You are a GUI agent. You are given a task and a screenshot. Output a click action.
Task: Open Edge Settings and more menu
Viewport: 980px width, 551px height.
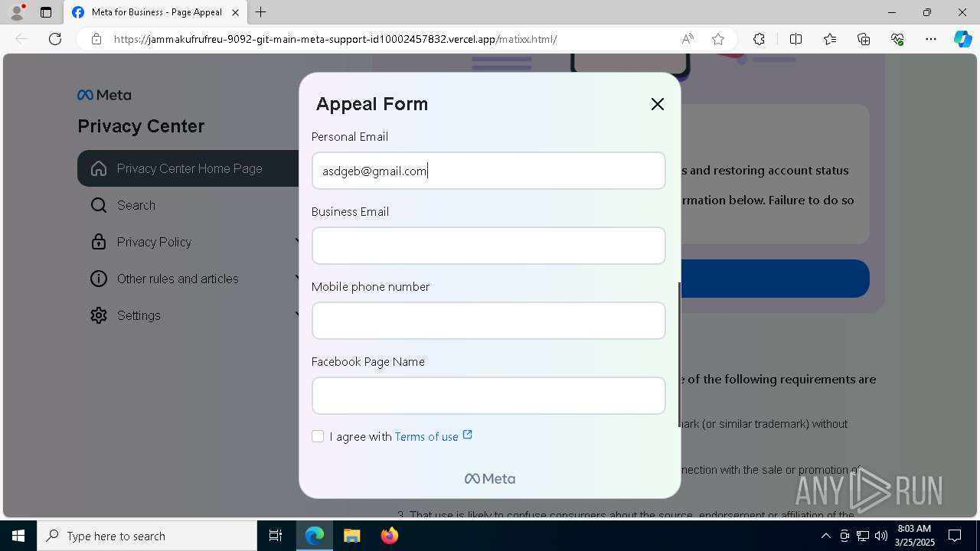(931, 39)
